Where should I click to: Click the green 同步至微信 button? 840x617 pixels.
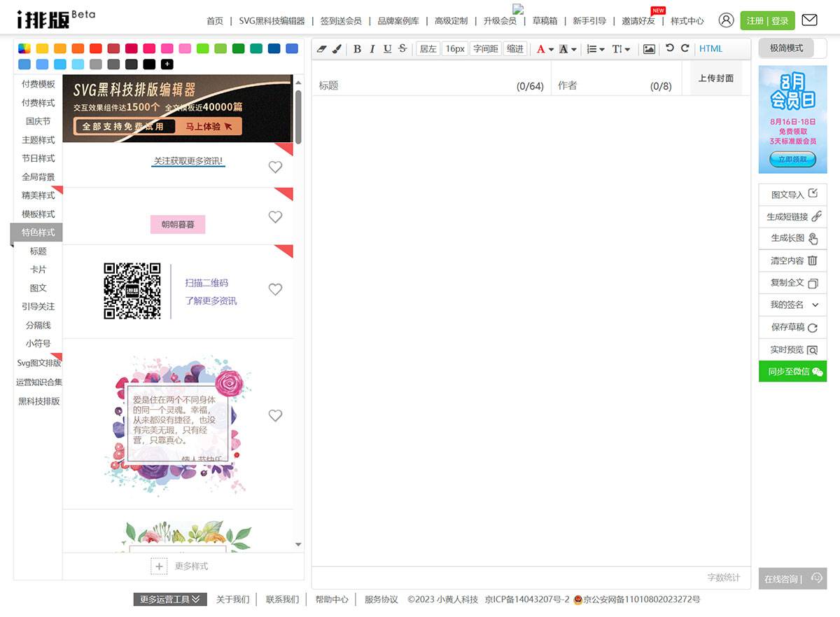792,372
